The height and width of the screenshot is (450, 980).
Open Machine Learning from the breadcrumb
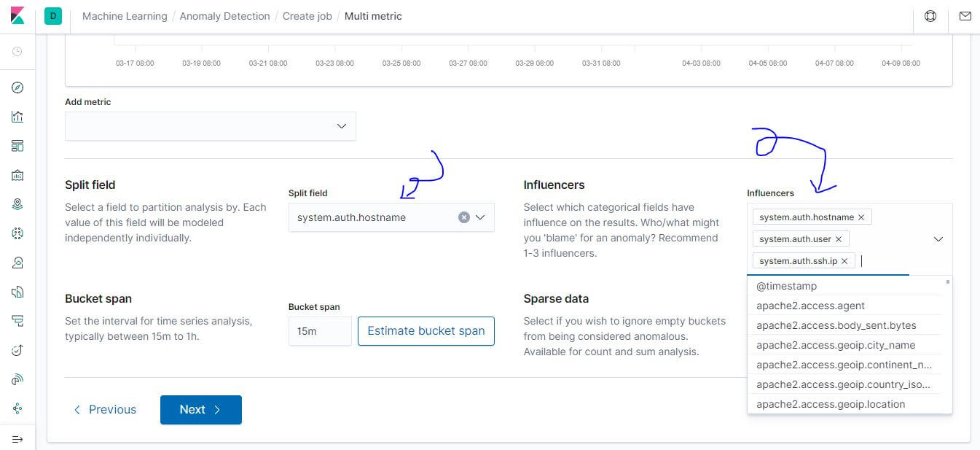(x=124, y=15)
